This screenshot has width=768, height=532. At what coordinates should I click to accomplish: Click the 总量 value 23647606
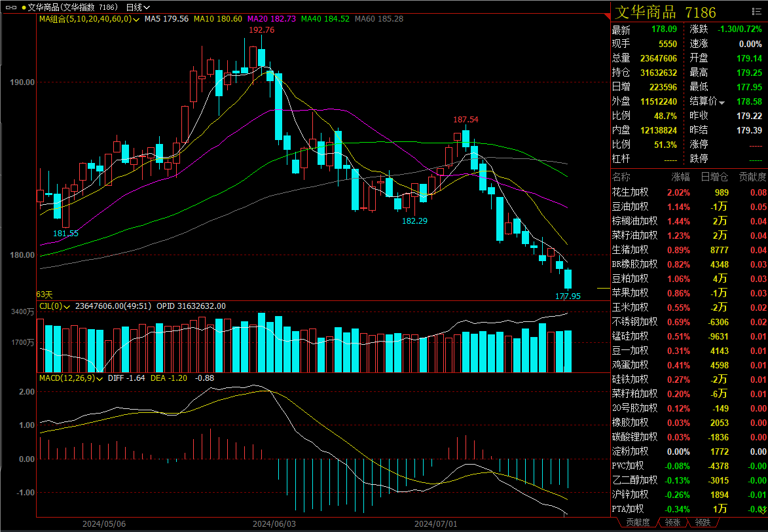659,58
